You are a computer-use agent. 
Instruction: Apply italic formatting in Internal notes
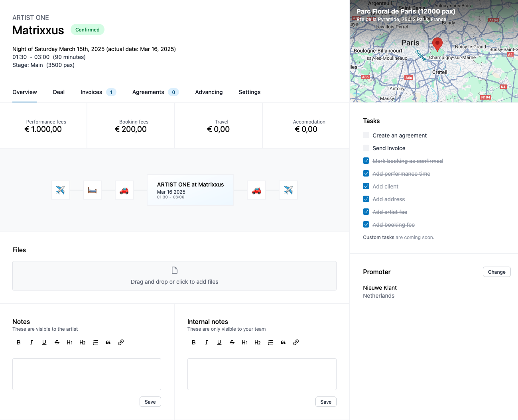(x=206, y=342)
